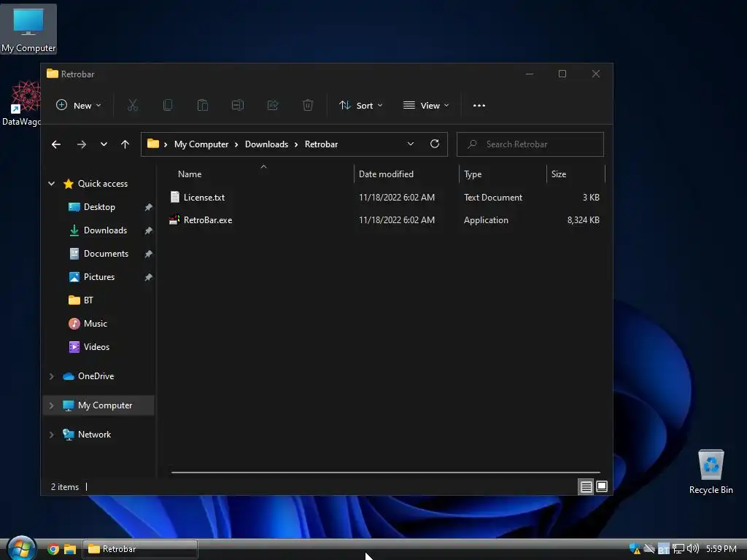Open the Sort dropdown menu
Image resolution: width=747 pixels, height=560 pixels.
tap(360, 105)
